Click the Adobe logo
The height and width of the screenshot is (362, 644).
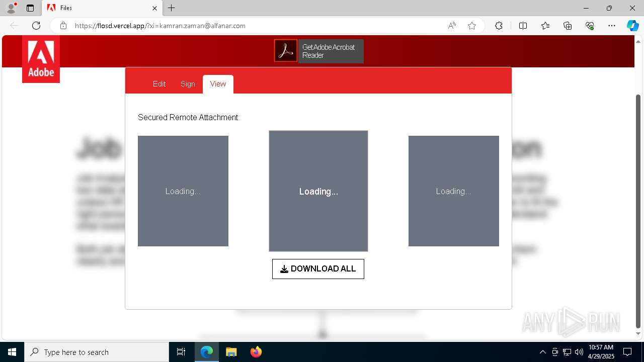click(x=41, y=59)
